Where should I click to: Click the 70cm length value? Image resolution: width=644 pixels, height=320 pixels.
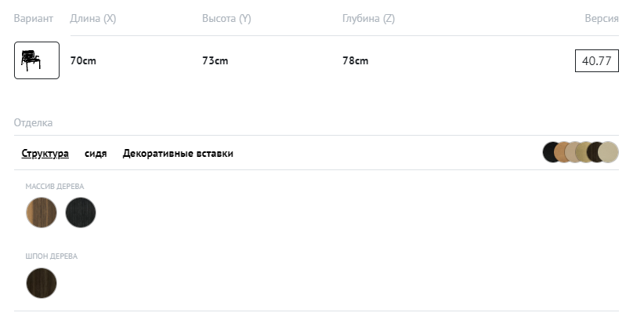tap(83, 60)
